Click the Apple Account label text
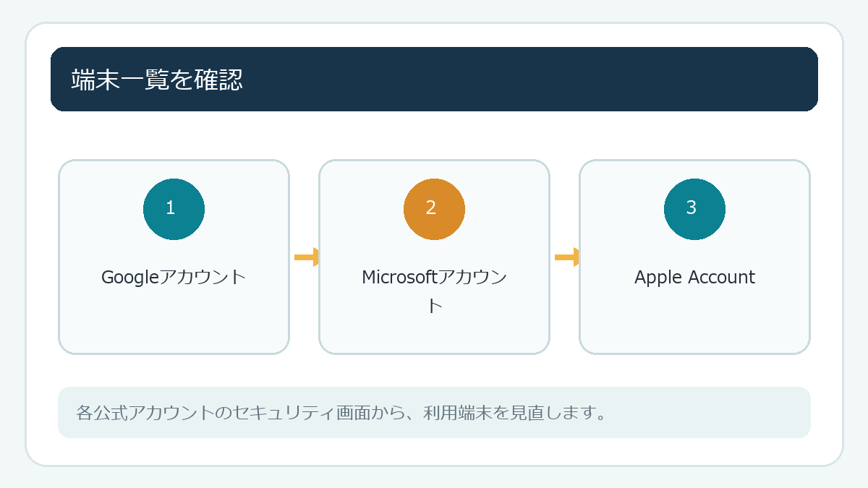868x488 pixels. click(694, 277)
